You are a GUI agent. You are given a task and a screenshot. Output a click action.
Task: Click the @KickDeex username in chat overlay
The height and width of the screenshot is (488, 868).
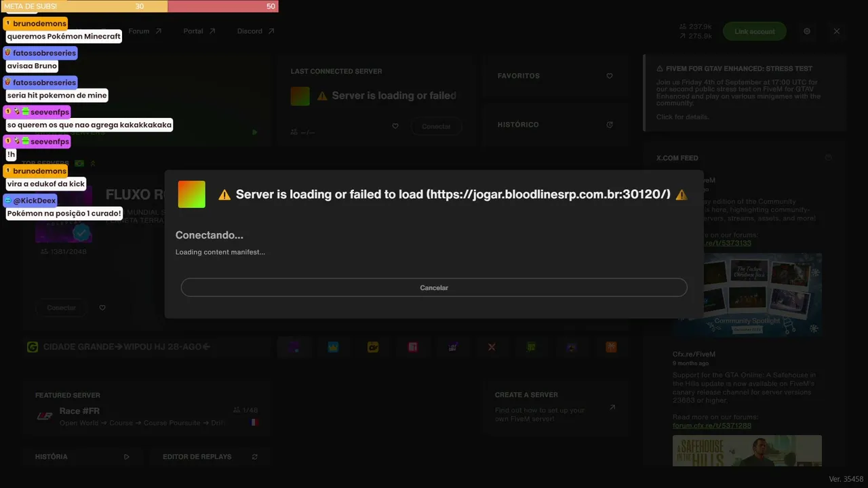(35, 201)
